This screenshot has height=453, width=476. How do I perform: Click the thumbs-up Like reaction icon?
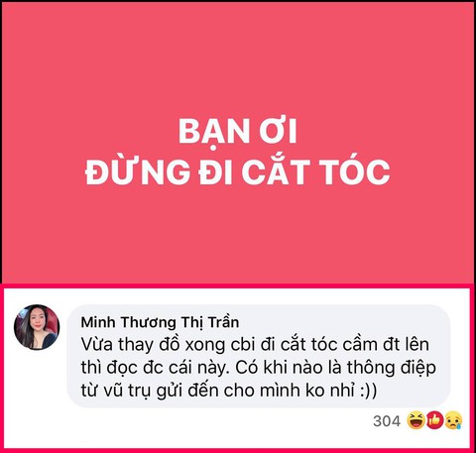pos(434,420)
